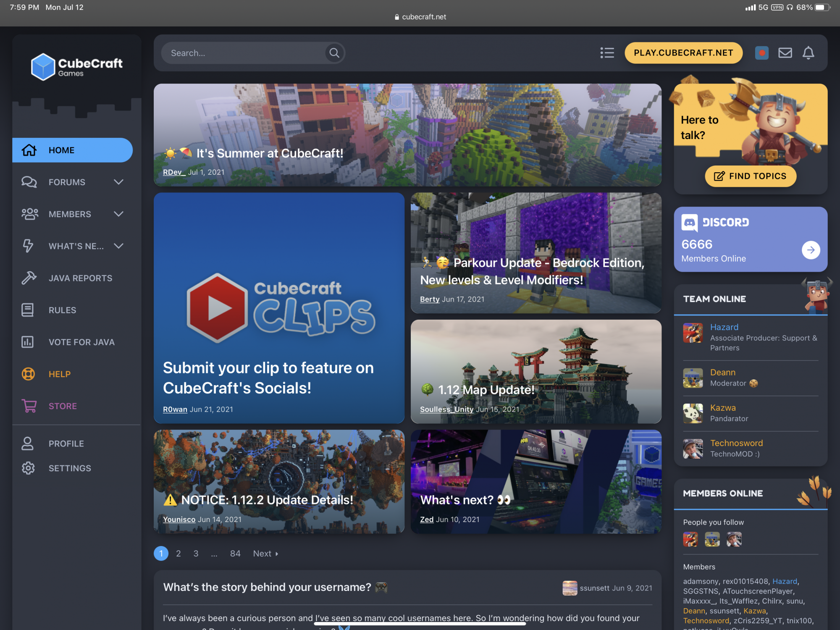Click the Java Reports hammer icon
The image size is (840, 630).
(29, 278)
